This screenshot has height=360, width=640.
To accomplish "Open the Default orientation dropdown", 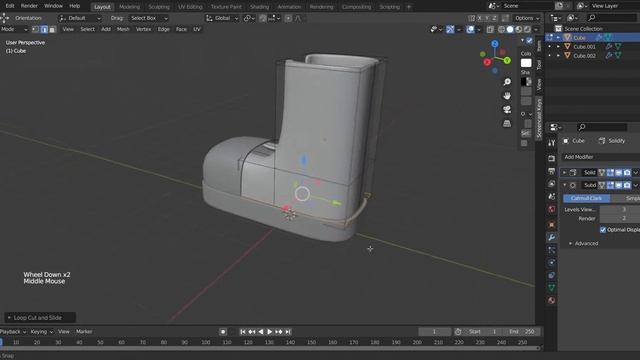I will tap(80, 18).
